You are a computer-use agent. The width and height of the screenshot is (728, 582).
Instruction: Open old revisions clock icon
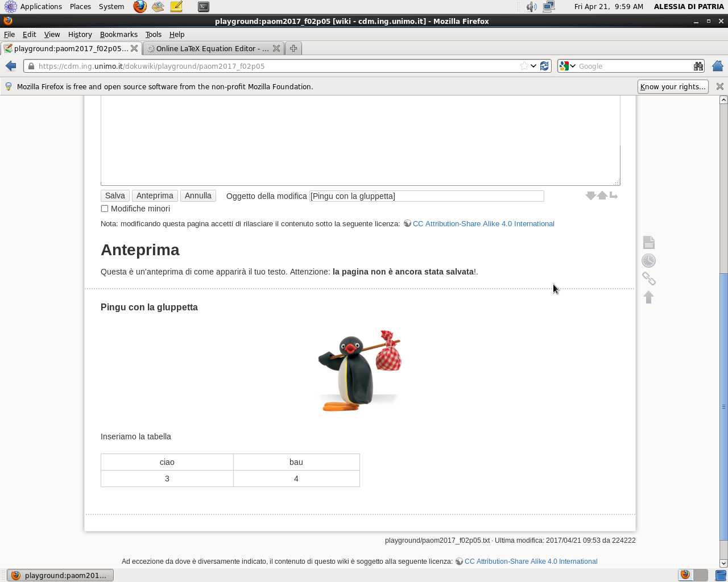click(x=649, y=260)
